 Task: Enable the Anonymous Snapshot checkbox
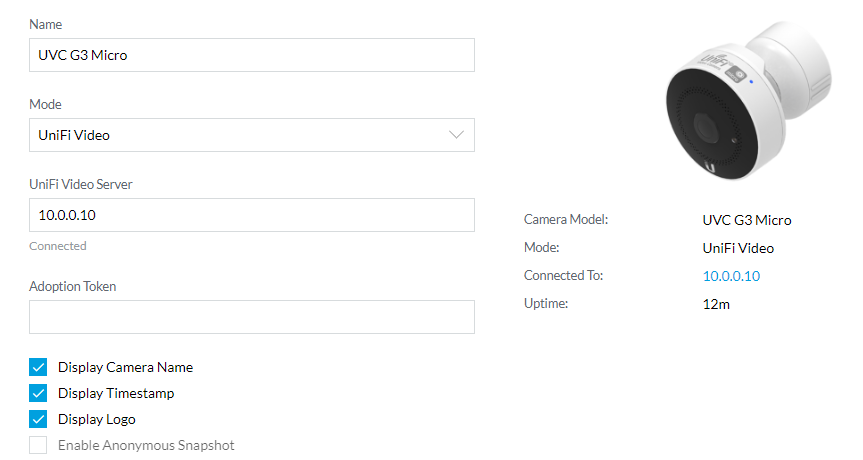(38, 445)
